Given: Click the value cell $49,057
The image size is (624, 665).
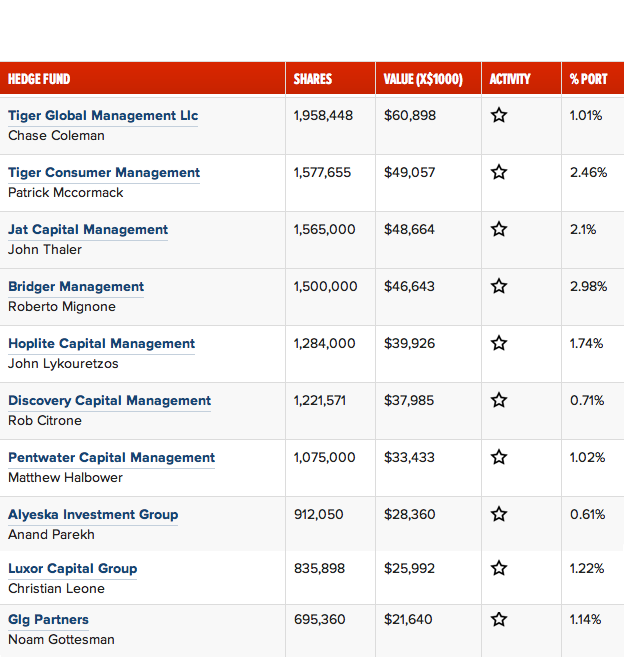Looking at the screenshot, I should 409,172.
